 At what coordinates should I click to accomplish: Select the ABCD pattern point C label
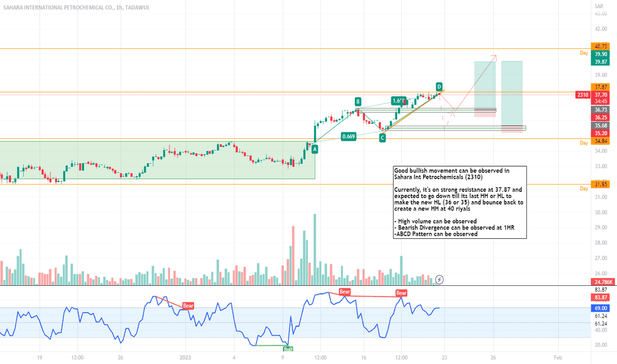(x=382, y=138)
